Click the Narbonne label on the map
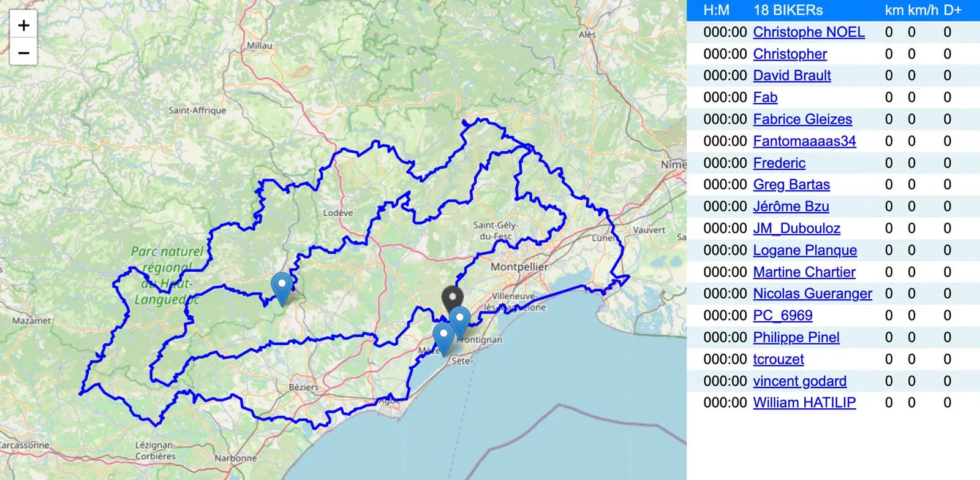 tap(236, 458)
